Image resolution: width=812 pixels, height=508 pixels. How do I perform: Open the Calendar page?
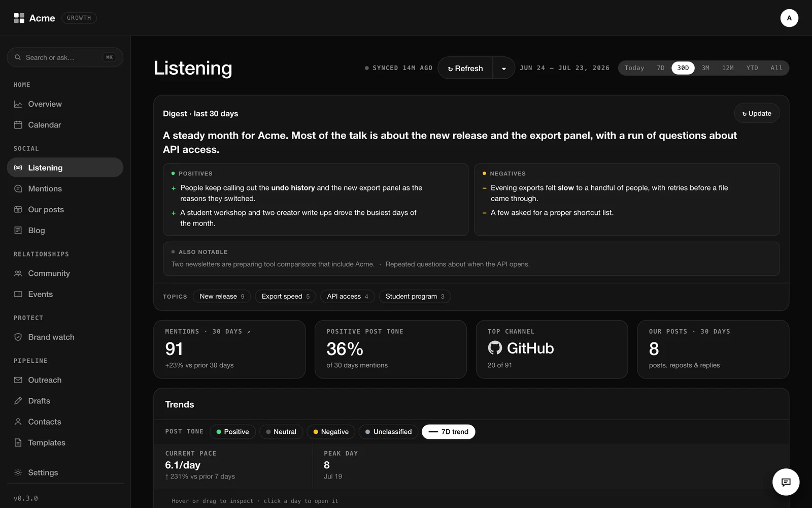[x=65, y=125]
